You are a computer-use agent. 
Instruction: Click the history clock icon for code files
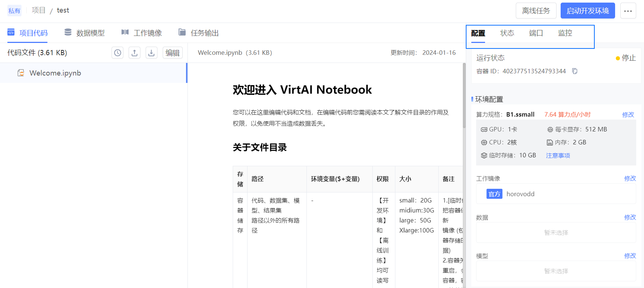point(117,53)
